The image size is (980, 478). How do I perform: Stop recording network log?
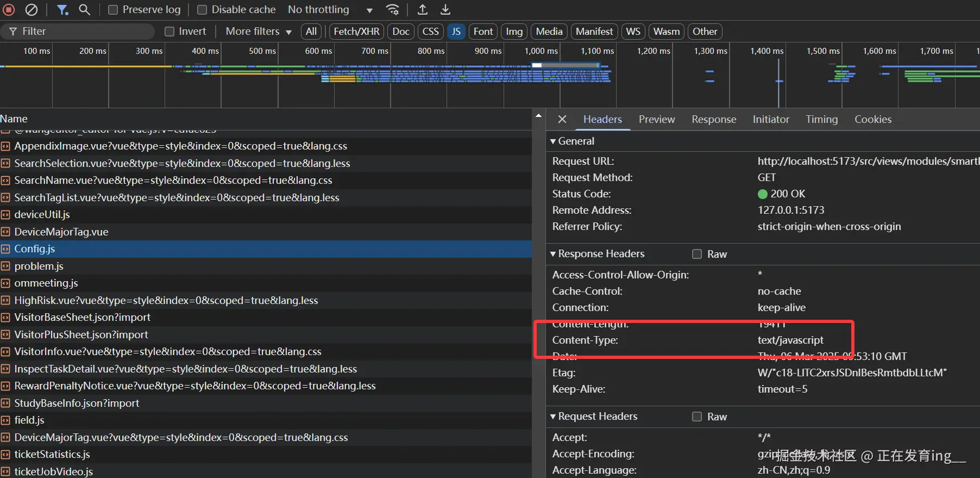9,10
